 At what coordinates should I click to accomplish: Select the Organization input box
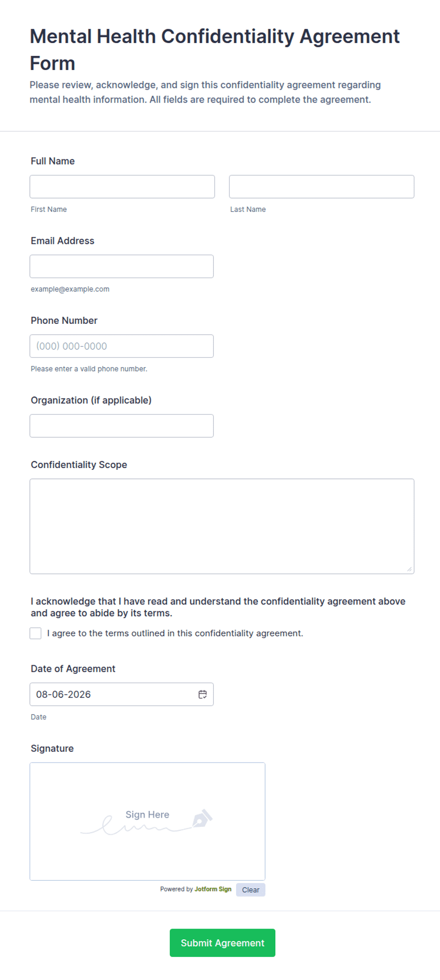(x=122, y=425)
